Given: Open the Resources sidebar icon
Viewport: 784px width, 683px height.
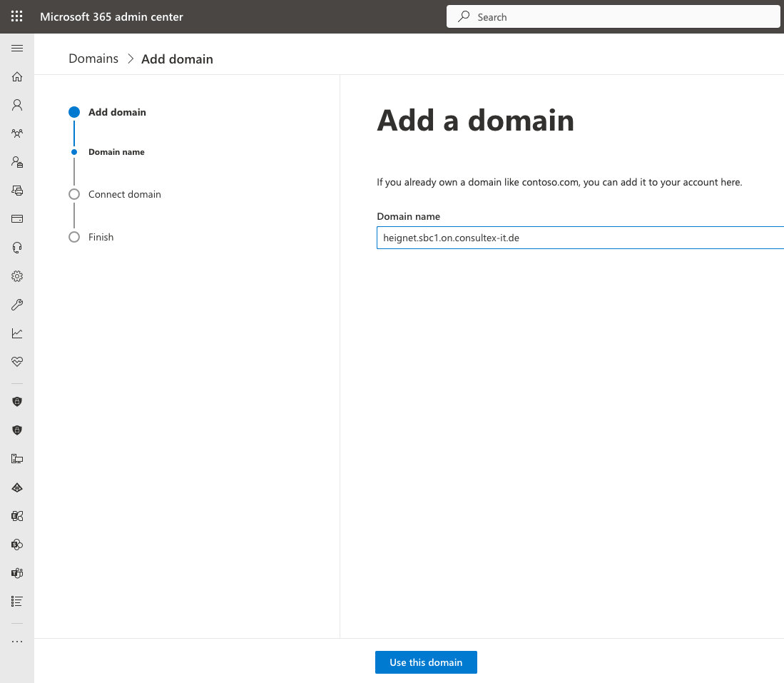Looking at the screenshot, I should pos(17,191).
